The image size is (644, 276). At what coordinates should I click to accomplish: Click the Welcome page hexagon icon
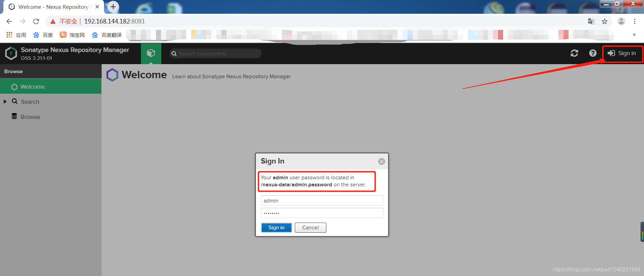point(112,75)
